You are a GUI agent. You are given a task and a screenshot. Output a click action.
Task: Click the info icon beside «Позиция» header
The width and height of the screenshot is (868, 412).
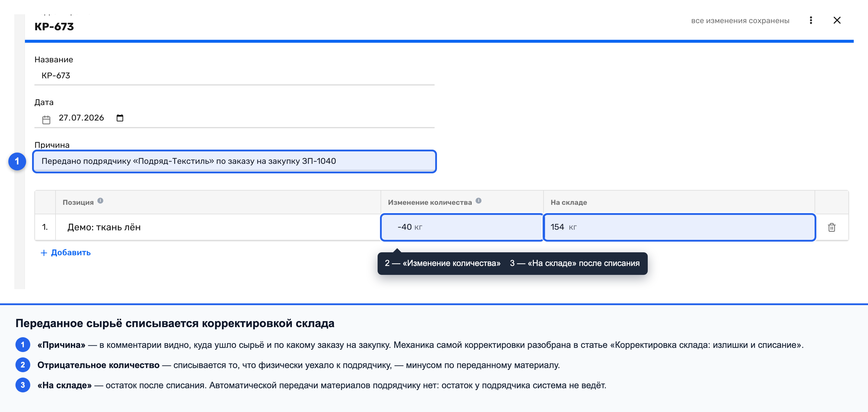(100, 201)
